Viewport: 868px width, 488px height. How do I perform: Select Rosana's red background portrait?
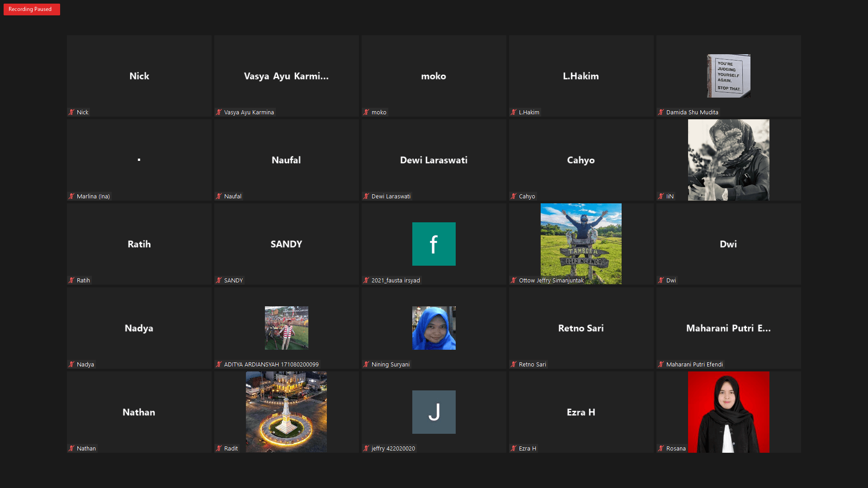tap(728, 411)
